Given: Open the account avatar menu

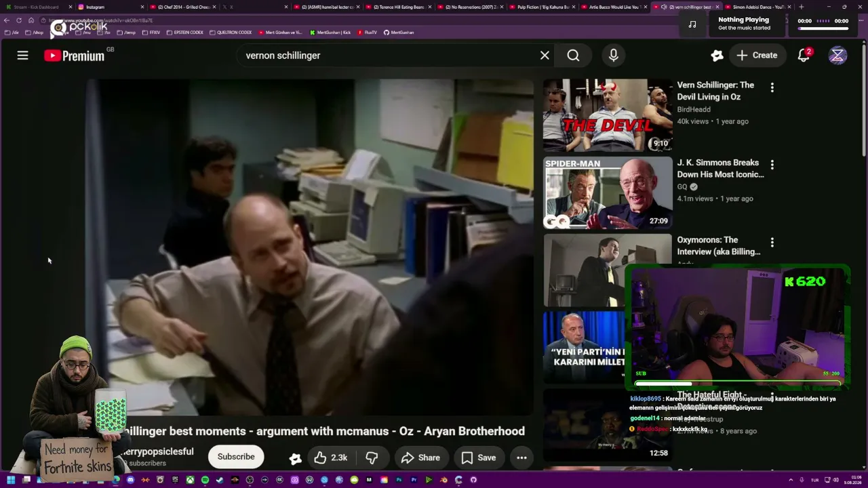Looking at the screenshot, I should coord(837,56).
